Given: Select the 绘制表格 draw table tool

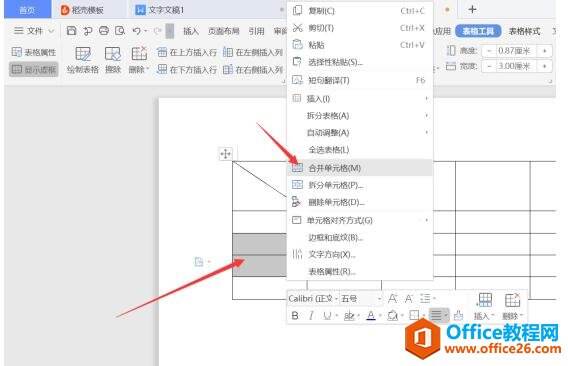Looking at the screenshot, I should [x=83, y=60].
